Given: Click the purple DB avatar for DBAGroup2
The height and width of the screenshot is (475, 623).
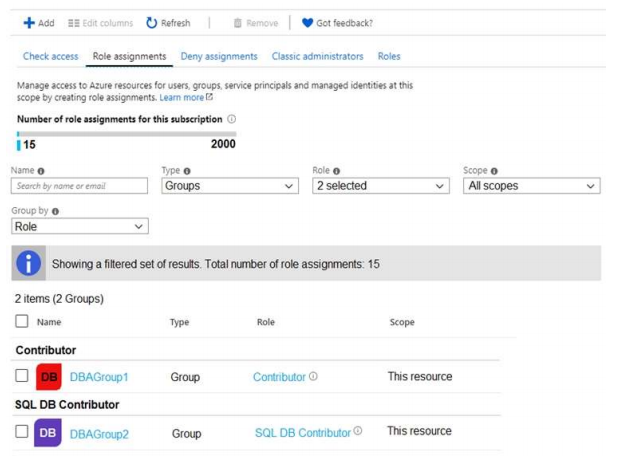Looking at the screenshot, I should 48,433.
